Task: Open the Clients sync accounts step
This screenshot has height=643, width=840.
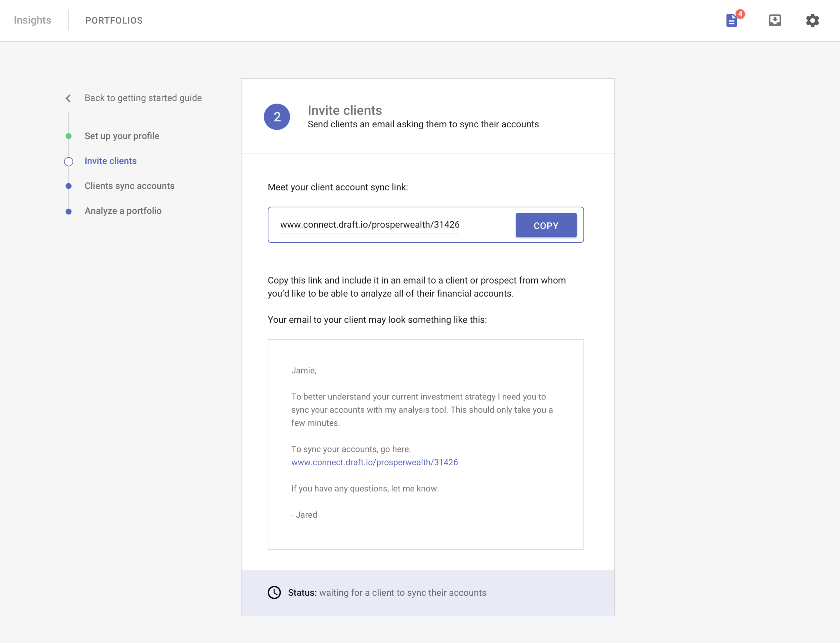Action: pos(129,186)
